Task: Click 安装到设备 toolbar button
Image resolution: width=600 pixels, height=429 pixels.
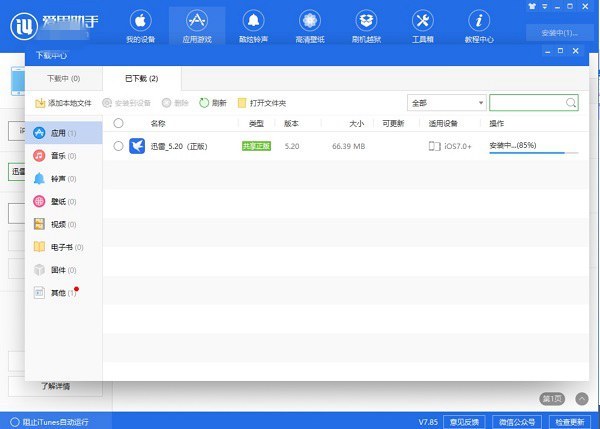Action: click(127, 103)
